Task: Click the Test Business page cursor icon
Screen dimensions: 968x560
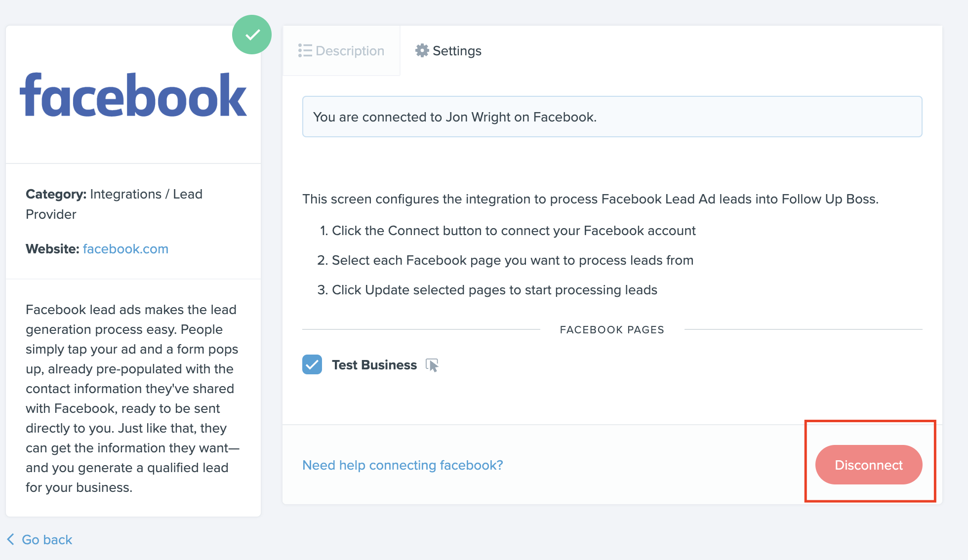Action: pos(432,364)
